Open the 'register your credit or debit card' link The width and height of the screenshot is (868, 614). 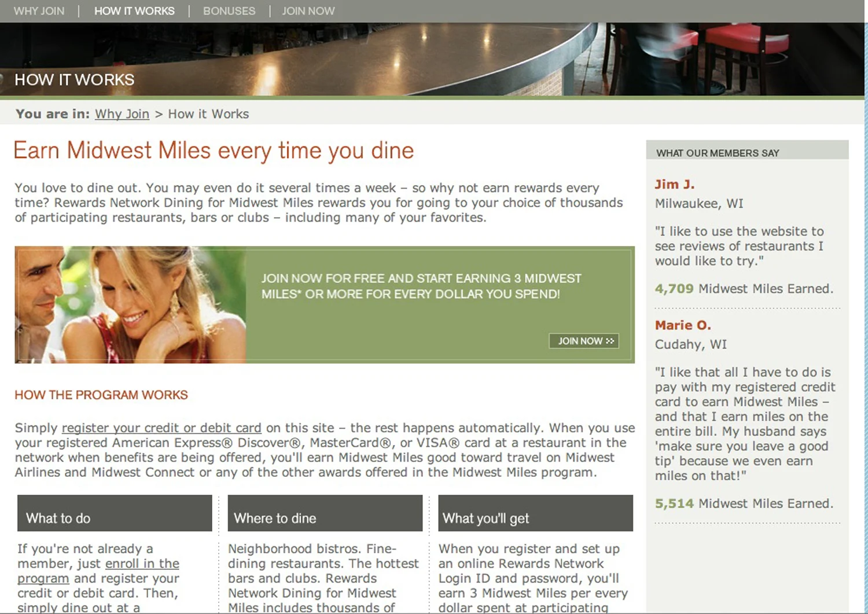click(161, 428)
